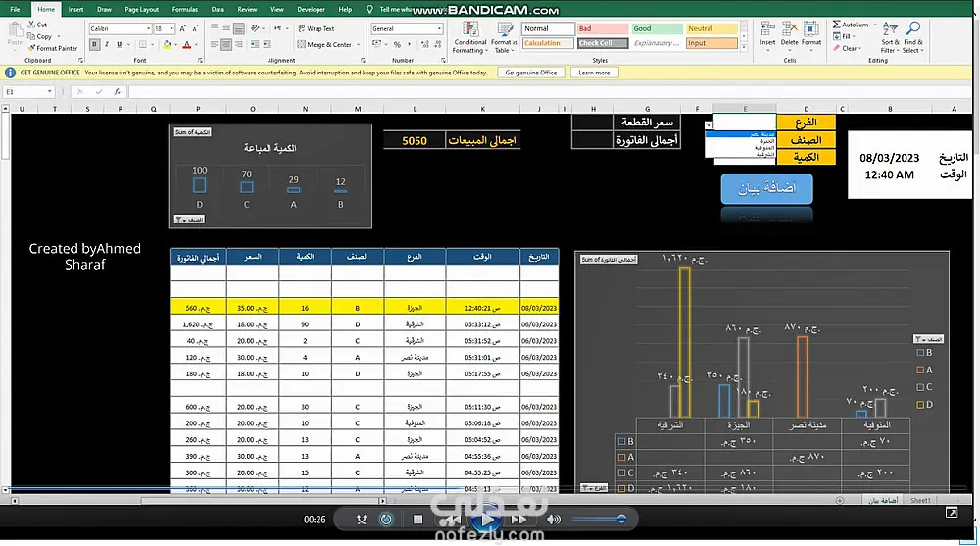Open the General number format dropdown

439,28
